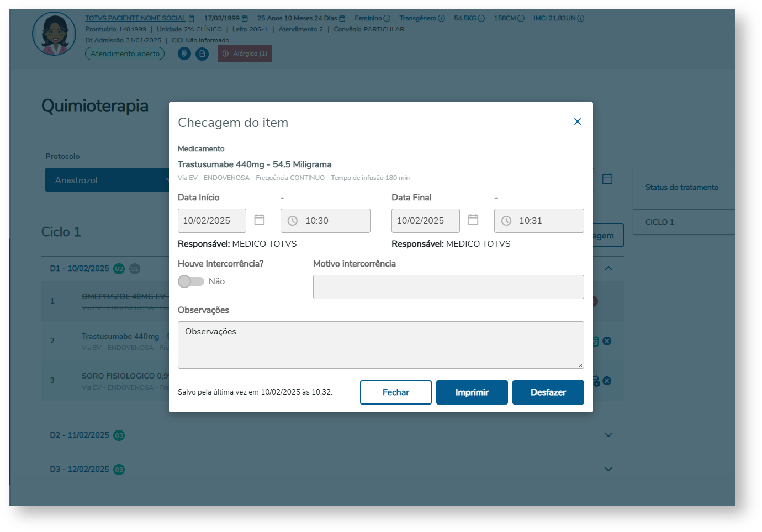Click the document icon in the patient header
The height and width of the screenshot is (532, 762).
coord(202,54)
